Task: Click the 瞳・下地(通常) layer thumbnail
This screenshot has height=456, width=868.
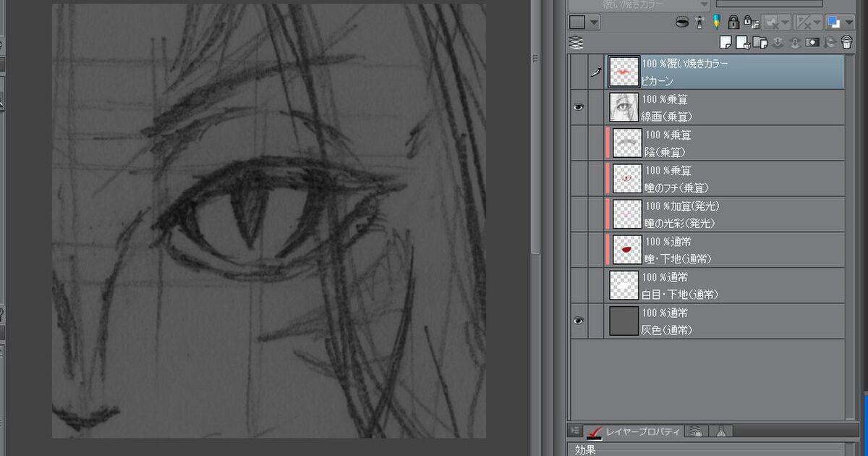Action: pyautogui.click(x=626, y=249)
